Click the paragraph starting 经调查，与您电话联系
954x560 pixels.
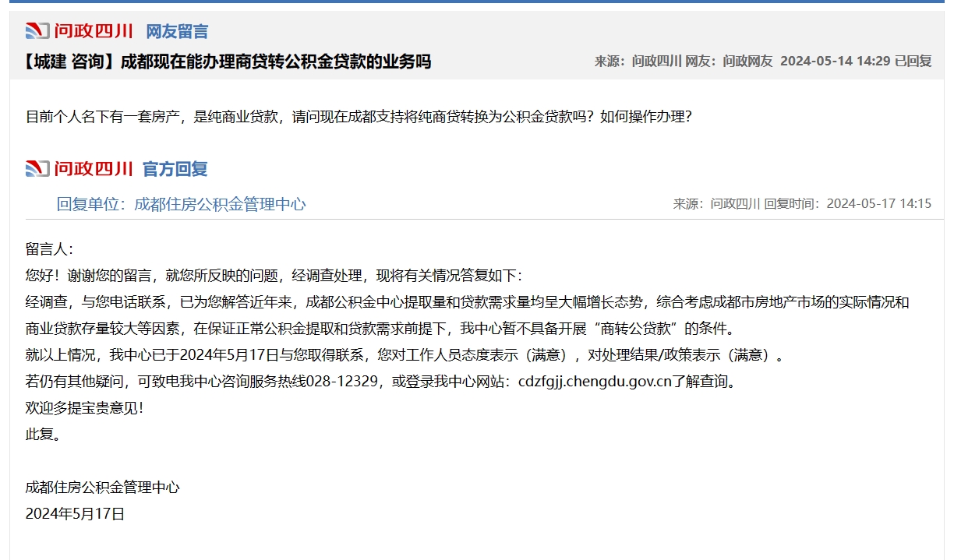(x=467, y=302)
